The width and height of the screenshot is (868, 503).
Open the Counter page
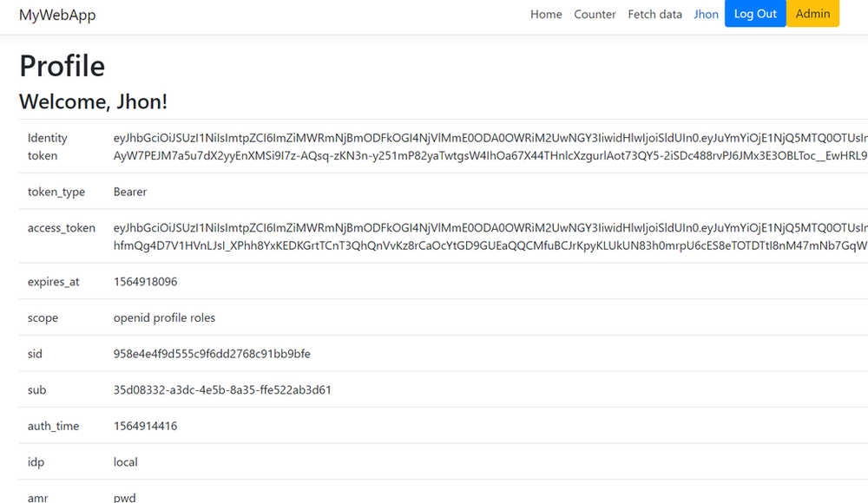595,15
